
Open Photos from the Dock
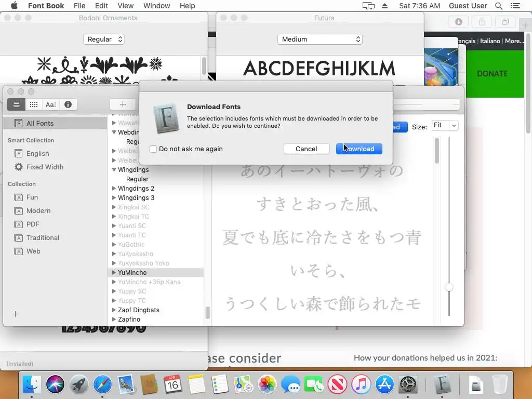click(x=267, y=384)
